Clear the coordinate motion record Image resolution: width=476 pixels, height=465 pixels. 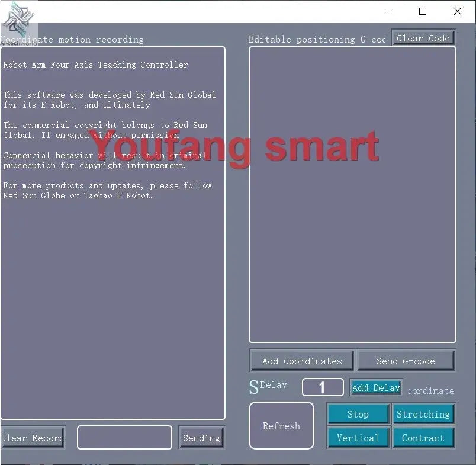tap(33, 438)
